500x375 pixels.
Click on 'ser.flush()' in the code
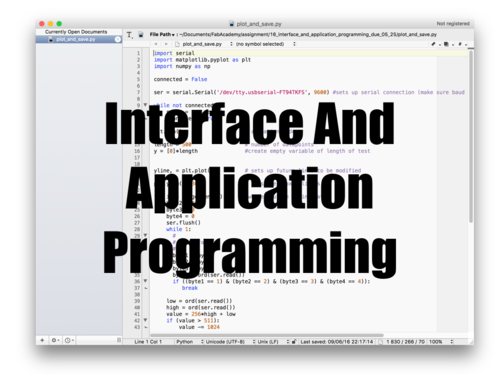coord(183,222)
